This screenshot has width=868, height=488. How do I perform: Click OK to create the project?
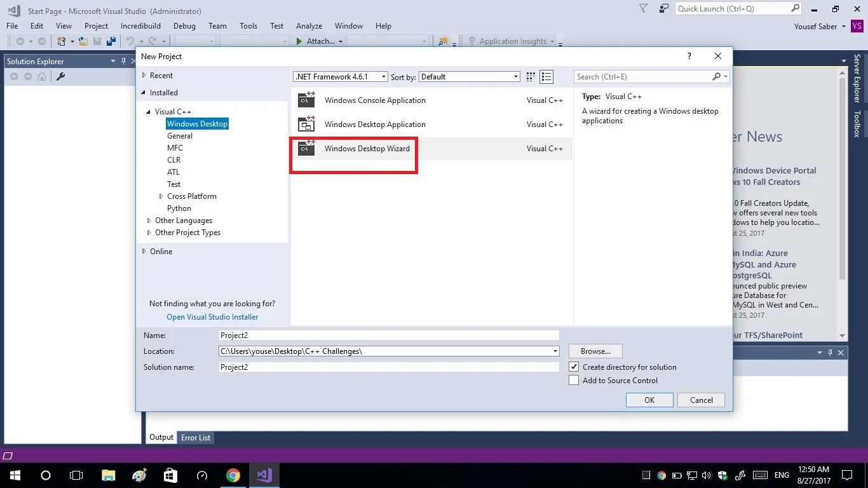649,400
